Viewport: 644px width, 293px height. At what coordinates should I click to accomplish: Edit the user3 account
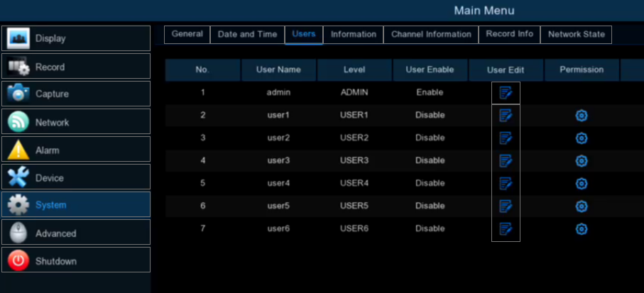click(x=506, y=161)
